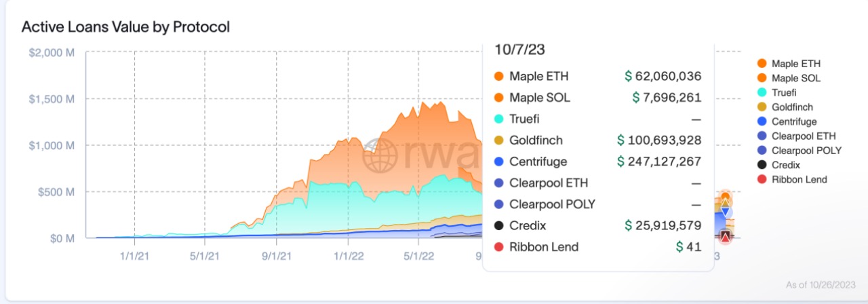
Task: Click the rwa globe watermark logo
Action: click(x=380, y=158)
